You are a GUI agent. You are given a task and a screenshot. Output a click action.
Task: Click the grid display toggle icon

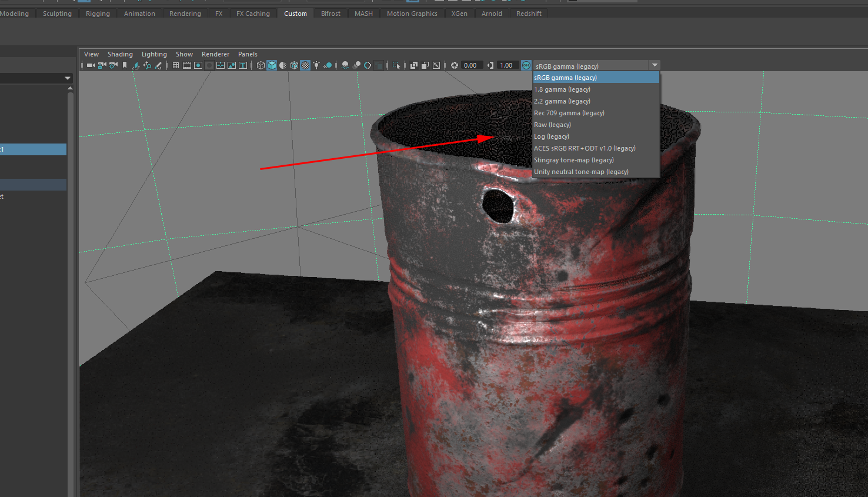[175, 65]
